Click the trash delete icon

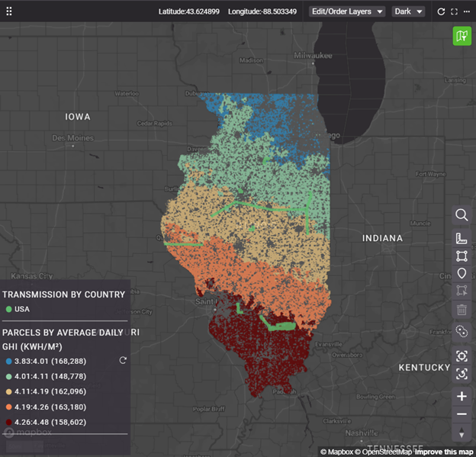point(462,310)
